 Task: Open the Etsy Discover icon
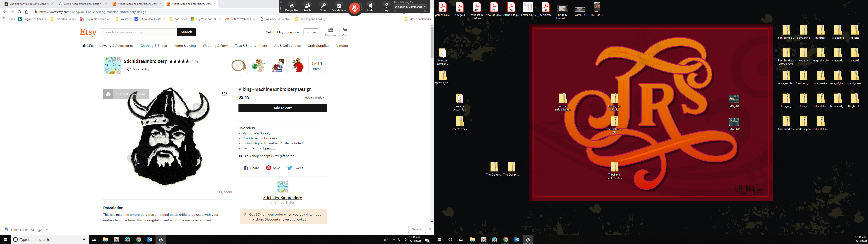point(330,32)
